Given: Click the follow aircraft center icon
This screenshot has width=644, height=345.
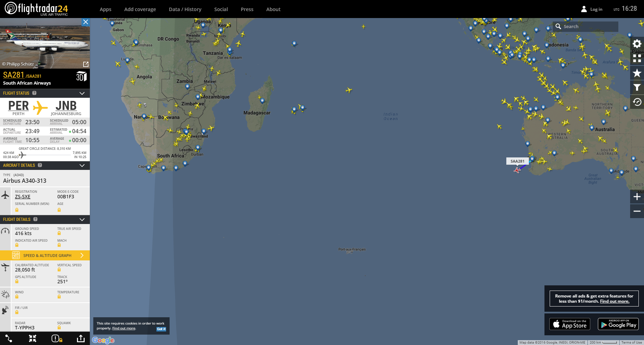Looking at the screenshot, I should coord(33,338).
